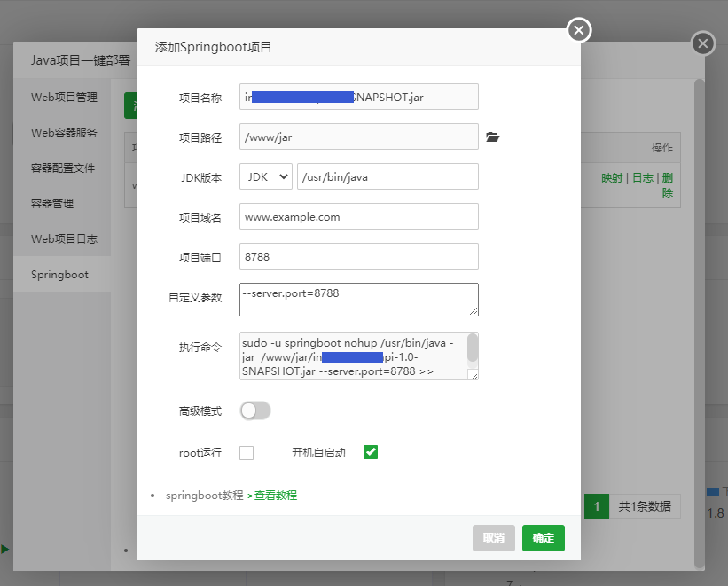The width and height of the screenshot is (728, 586).
Task: Cancel the dialog with 取消
Action: pyautogui.click(x=493, y=538)
